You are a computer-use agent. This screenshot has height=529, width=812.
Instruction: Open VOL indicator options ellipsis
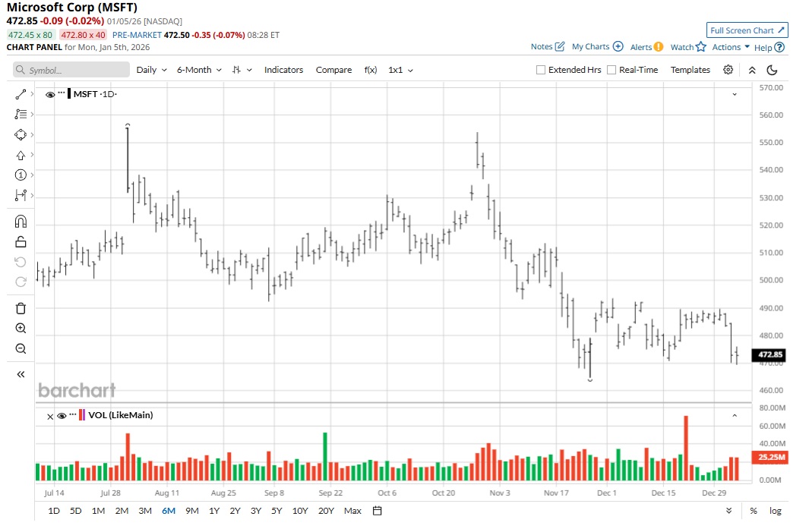[72, 414]
